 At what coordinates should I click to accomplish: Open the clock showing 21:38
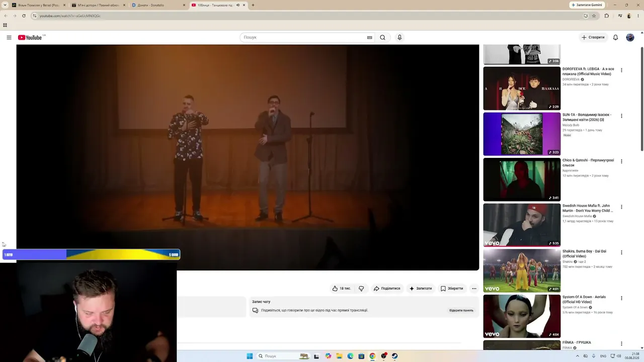pos(632,356)
